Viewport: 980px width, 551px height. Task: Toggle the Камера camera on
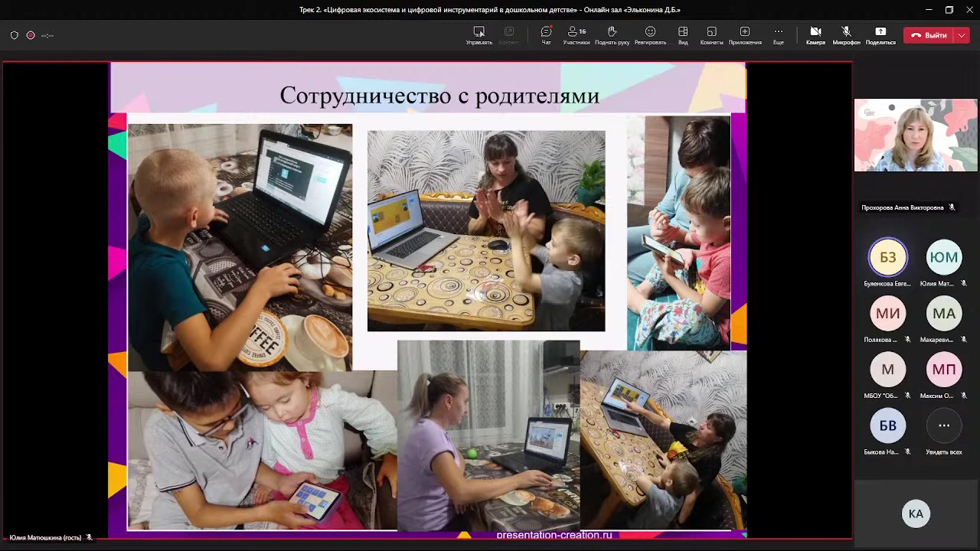point(815,34)
